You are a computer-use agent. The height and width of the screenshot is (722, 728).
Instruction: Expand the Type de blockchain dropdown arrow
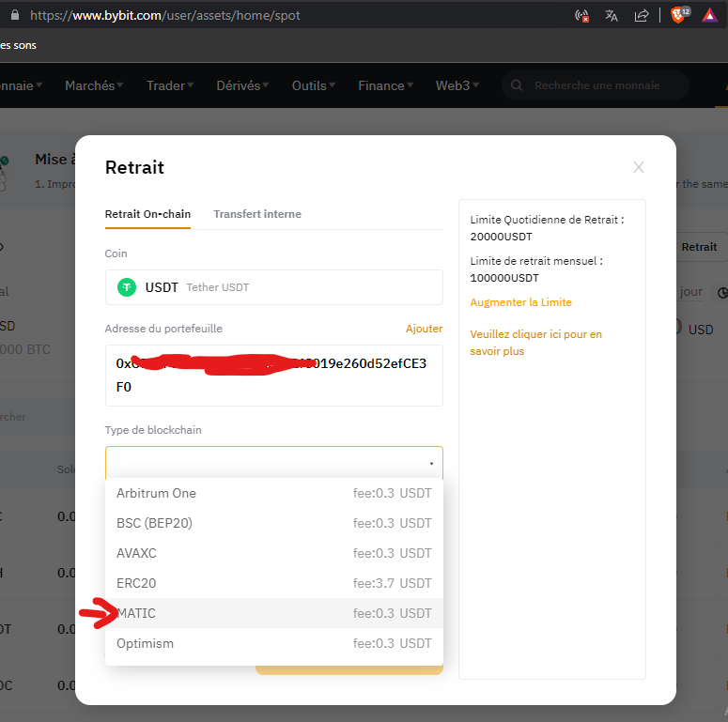pyautogui.click(x=431, y=464)
